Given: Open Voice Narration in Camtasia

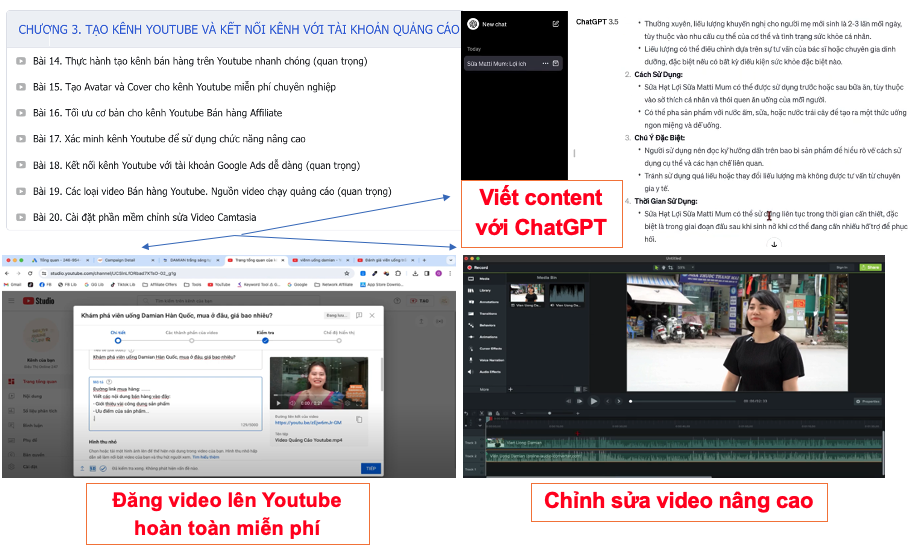Looking at the screenshot, I should coord(482,360).
